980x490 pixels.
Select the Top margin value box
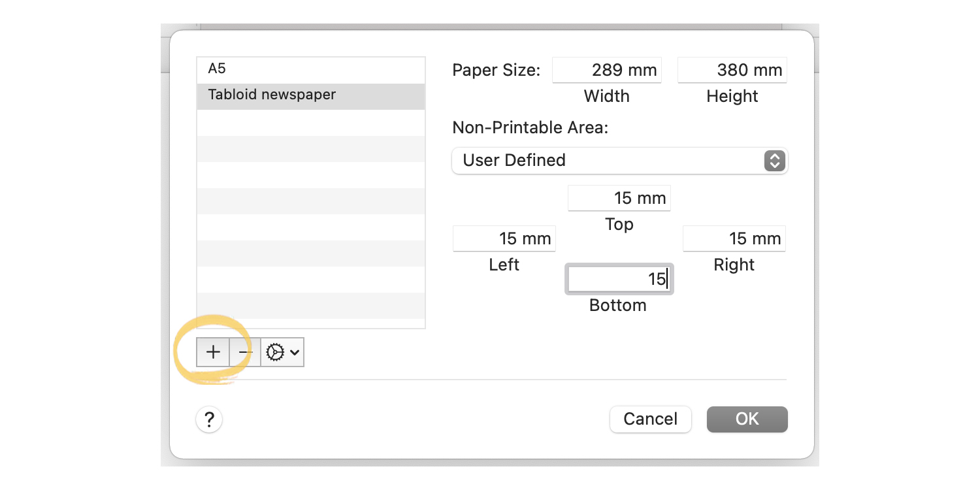pos(619,198)
